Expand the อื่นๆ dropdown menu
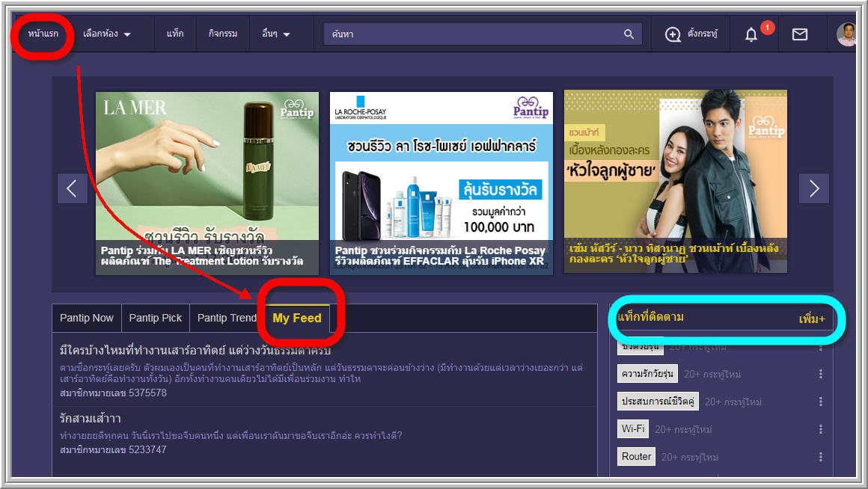This screenshot has height=489, width=868. (275, 34)
